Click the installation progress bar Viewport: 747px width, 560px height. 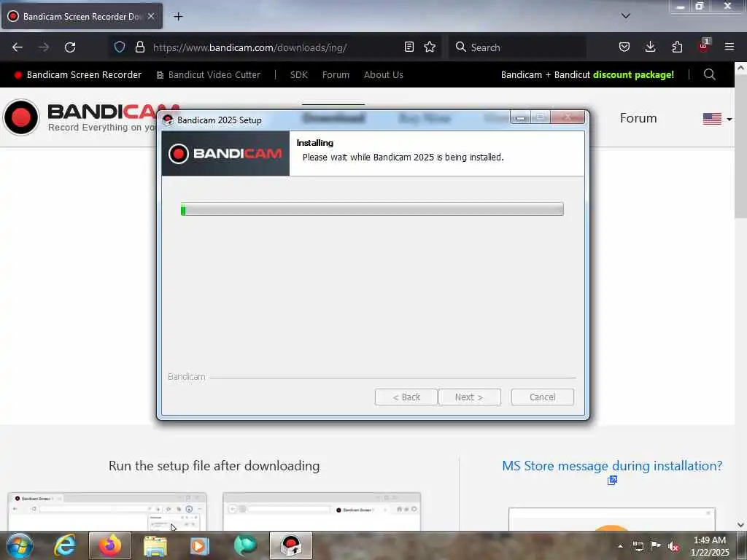click(x=372, y=209)
